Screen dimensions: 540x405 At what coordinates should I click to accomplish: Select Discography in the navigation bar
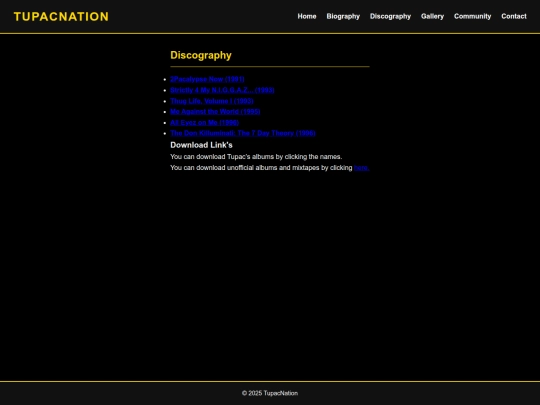(x=390, y=16)
